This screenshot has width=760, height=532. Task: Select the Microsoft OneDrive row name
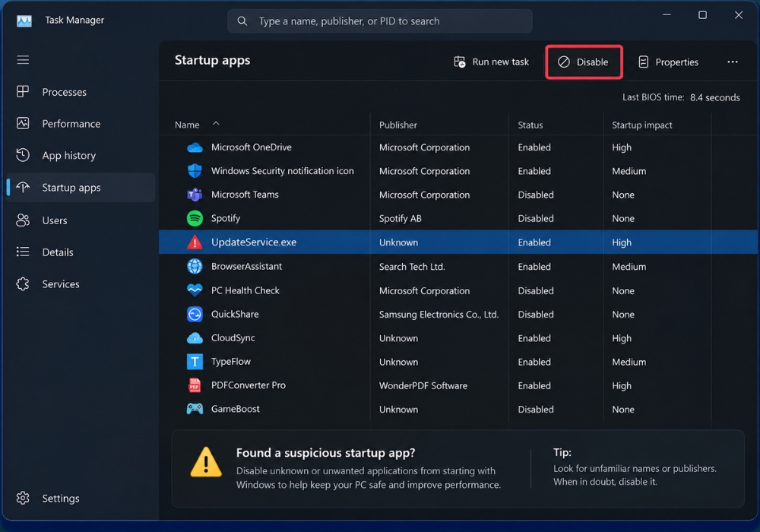tap(251, 147)
